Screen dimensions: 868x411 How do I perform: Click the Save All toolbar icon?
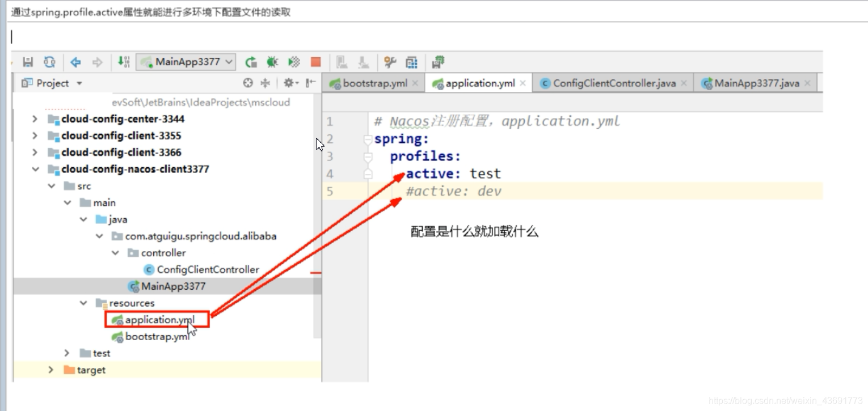pyautogui.click(x=27, y=62)
